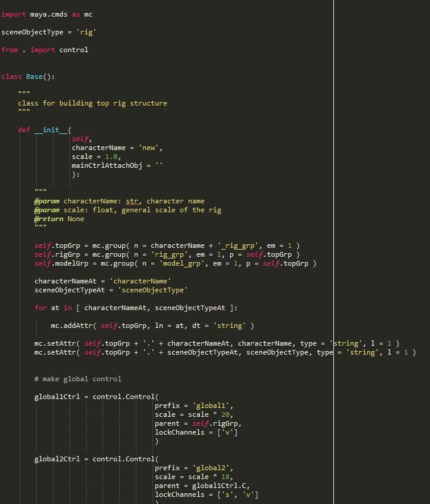This screenshot has width=430, height=504.
Task: Click the 'sceneObjectTypeAt' variable assignment
Action: [69, 290]
